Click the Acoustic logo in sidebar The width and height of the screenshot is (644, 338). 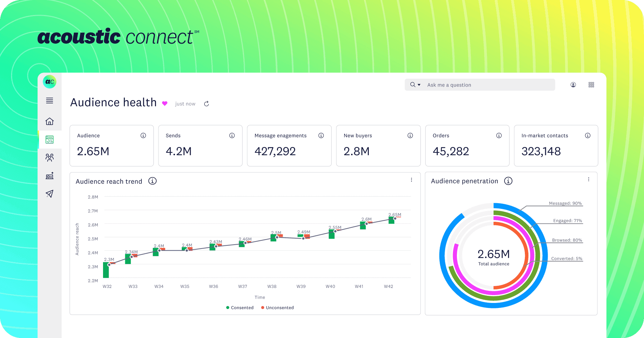pyautogui.click(x=49, y=82)
